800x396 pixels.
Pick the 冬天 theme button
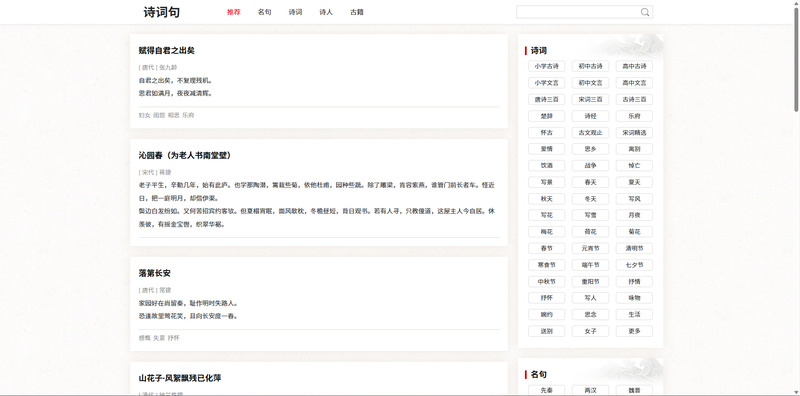[x=590, y=199]
